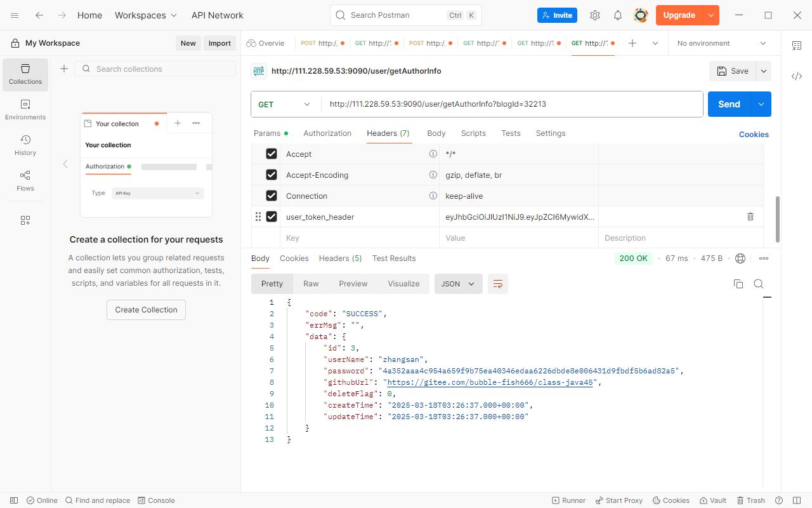Open the documentation icon in the right sidebar
Viewport: 812px width, 508px height.
point(797,46)
